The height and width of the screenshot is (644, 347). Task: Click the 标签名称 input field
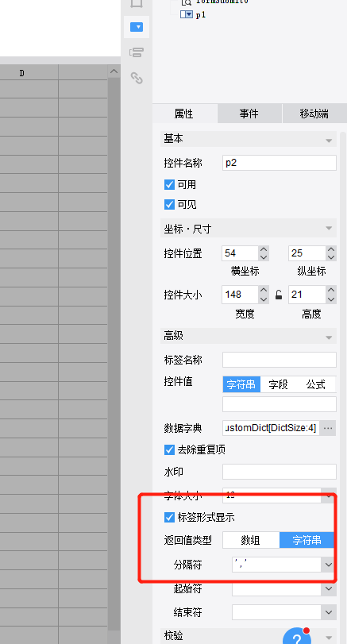tap(280, 360)
